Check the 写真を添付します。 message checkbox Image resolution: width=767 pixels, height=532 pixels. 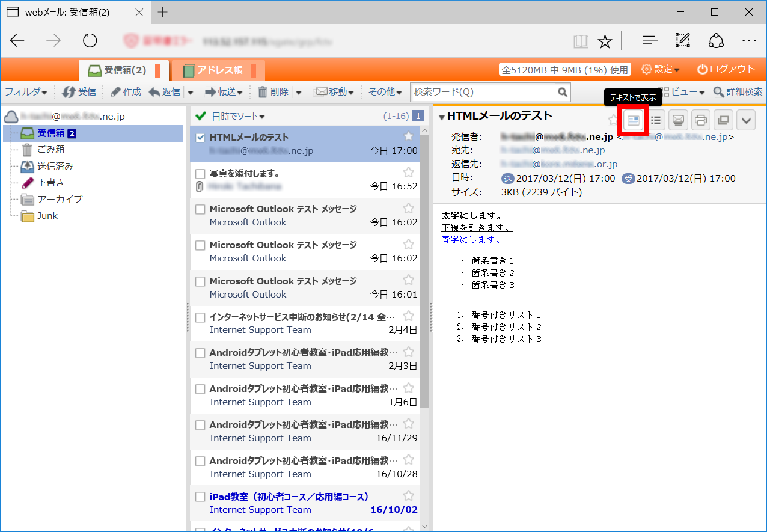[201, 173]
